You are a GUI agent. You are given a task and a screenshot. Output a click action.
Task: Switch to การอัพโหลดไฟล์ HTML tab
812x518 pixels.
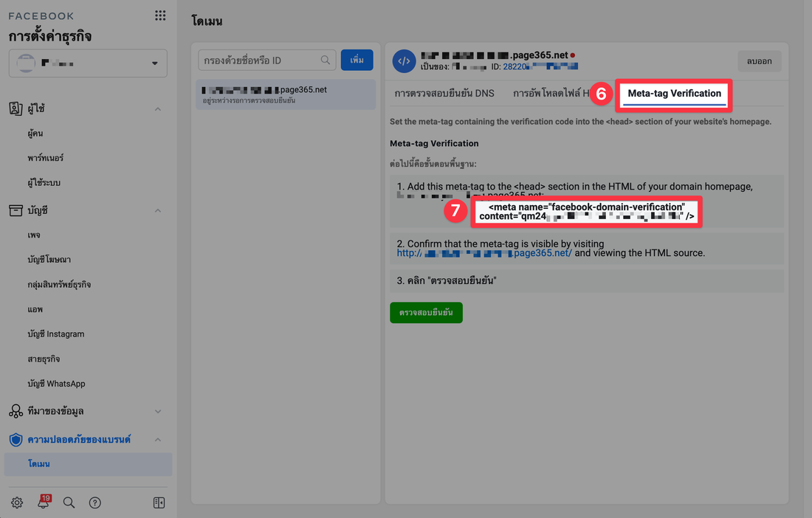(x=551, y=93)
